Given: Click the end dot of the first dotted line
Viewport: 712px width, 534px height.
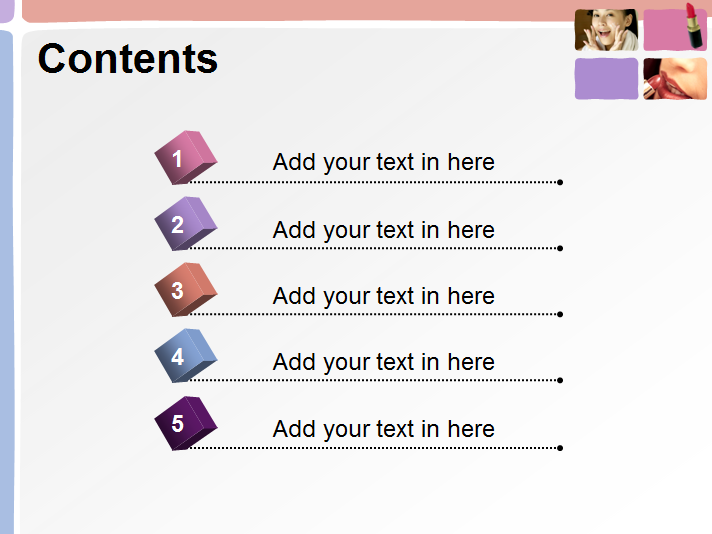Looking at the screenshot, I should 560,182.
